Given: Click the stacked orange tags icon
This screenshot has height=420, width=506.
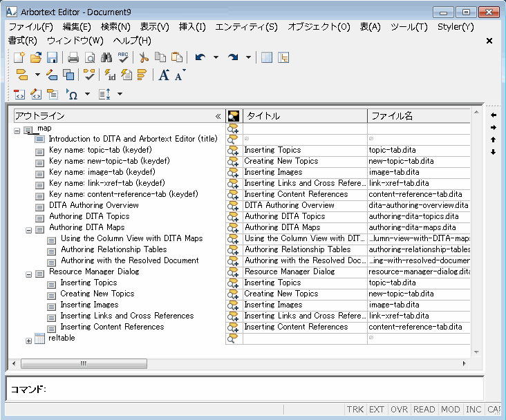Looking at the screenshot, I should pyautogui.click(x=142, y=75).
